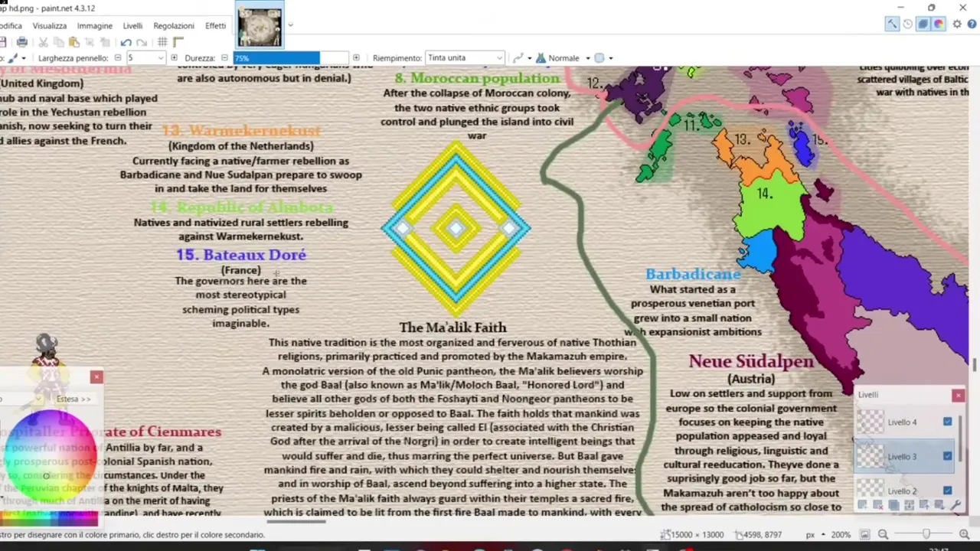The height and width of the screenshot is (551, 980).
Task: Click the Merge layer down icon
Action: point(909,505)
